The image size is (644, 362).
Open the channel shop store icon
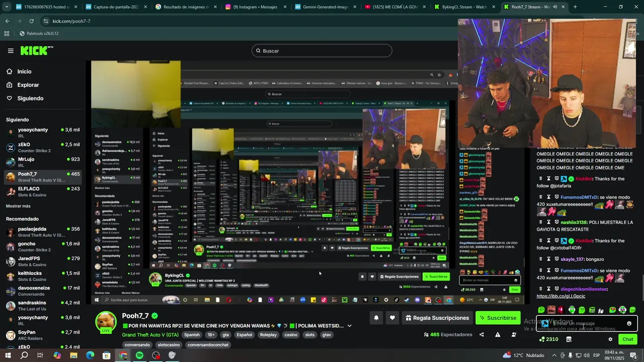[569, 339]
